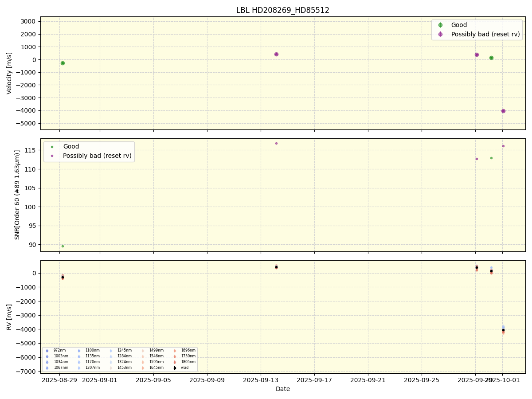532x399 pixels.
Task: Click the black vrad marker in bottom legend
Action: pyautogui.click(x=175, y=368)
